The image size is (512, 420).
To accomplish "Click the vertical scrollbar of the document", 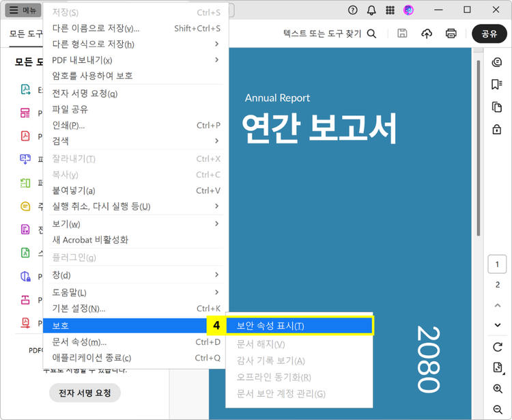I will 478,148.
